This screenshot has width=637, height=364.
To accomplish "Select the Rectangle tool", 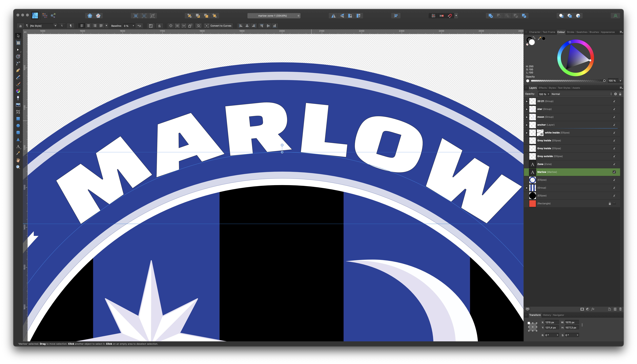I will click(18, 119).
